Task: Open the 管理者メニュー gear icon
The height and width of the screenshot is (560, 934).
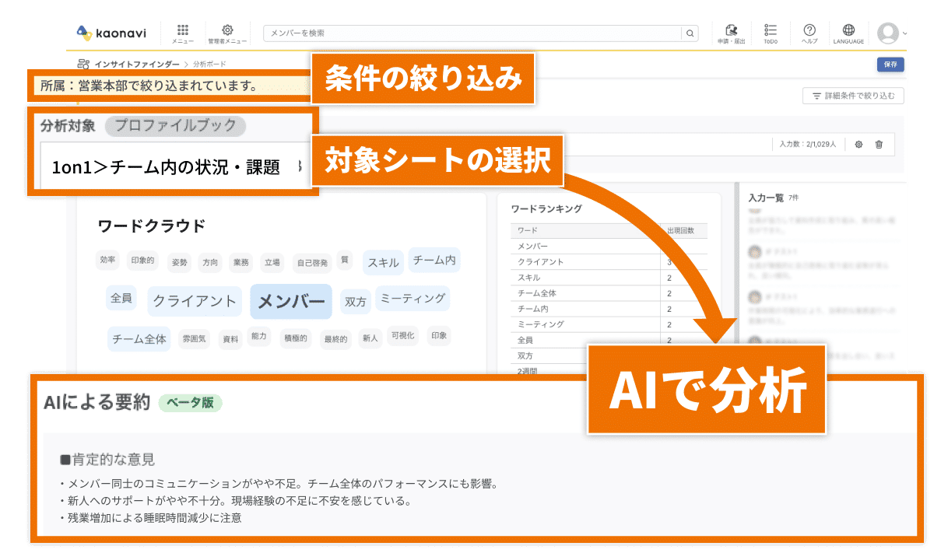Action: click(227, 33)
